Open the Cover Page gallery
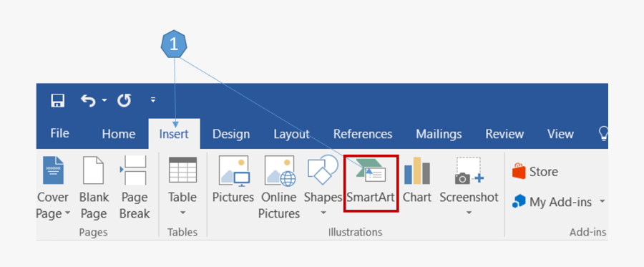This screenshot has height=267, width=644. [53, 188]
